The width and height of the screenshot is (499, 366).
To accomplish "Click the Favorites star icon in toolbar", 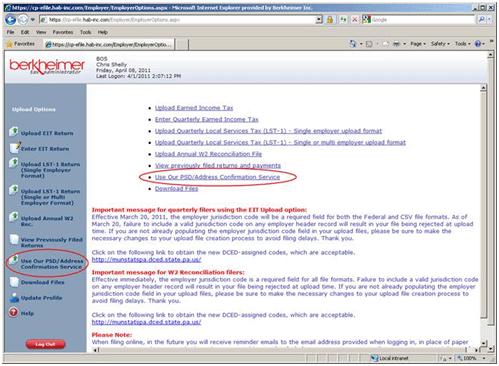I will pos(10,44).
